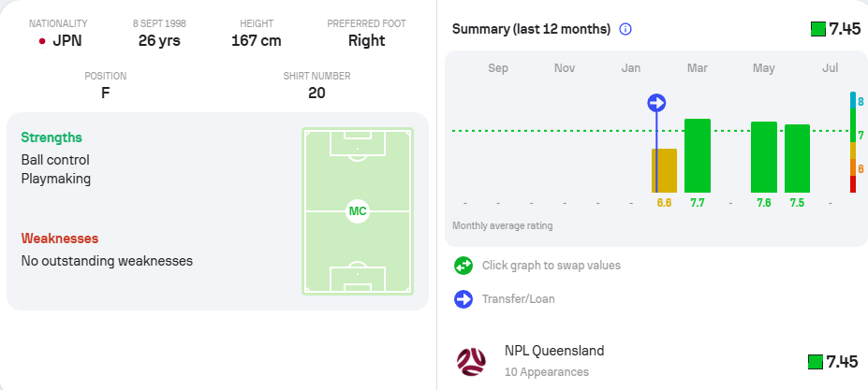The height and width of the screenshot is (390, 868).
Task: Select the 7.5 monthly rating bar
Action: (x=797, y=158)
